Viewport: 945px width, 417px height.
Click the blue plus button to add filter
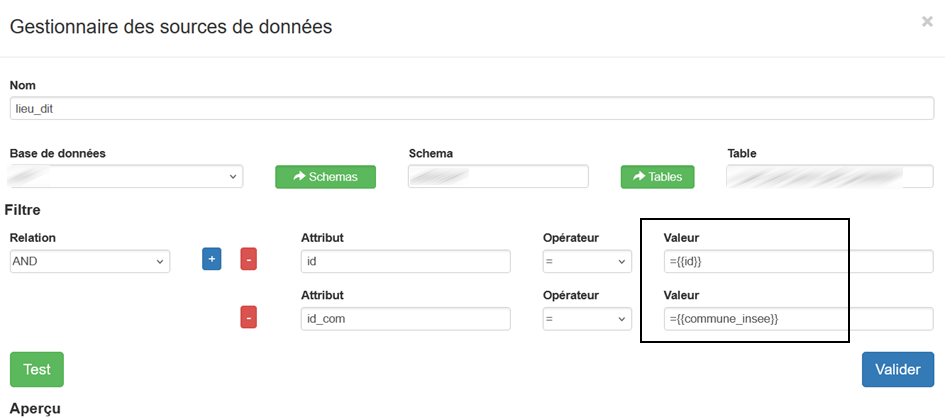click(x=211, y=260)
